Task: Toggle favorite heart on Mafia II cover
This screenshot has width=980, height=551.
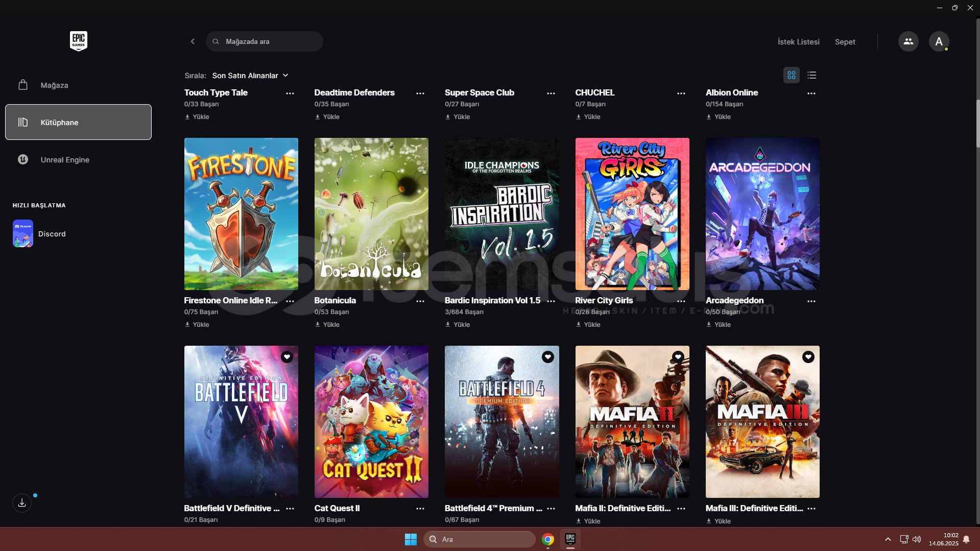Action: click(x=678, y=357)
